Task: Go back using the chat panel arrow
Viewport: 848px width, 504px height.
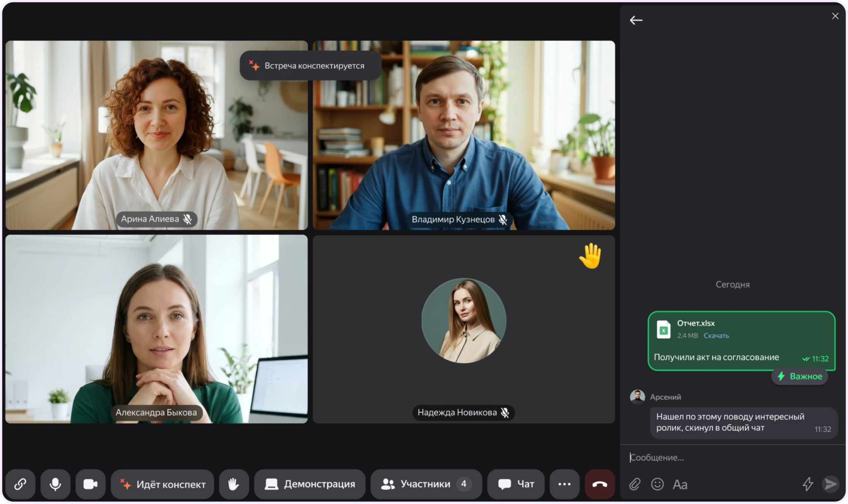Action: [x=636, y=20]
